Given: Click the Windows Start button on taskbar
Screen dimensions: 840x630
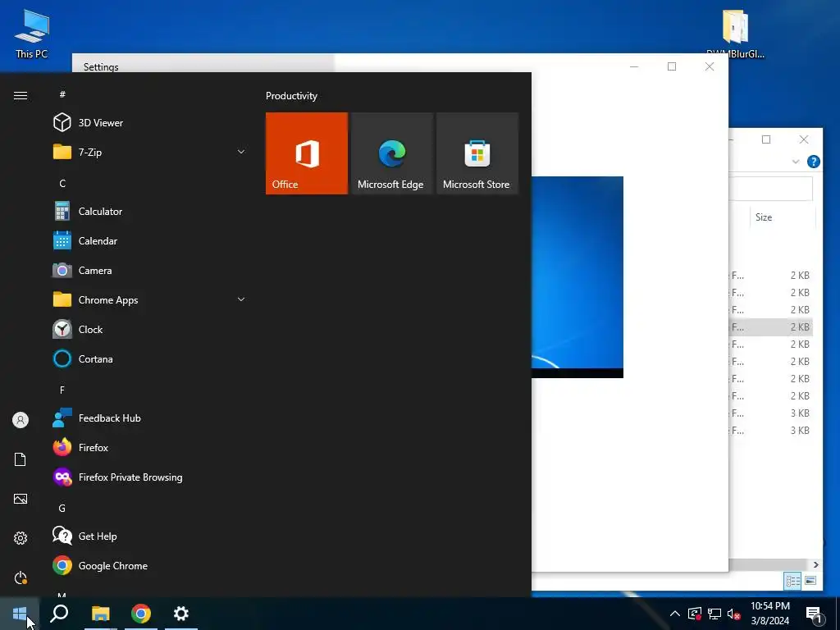Looking at the screenshot, I should point(20,614).
